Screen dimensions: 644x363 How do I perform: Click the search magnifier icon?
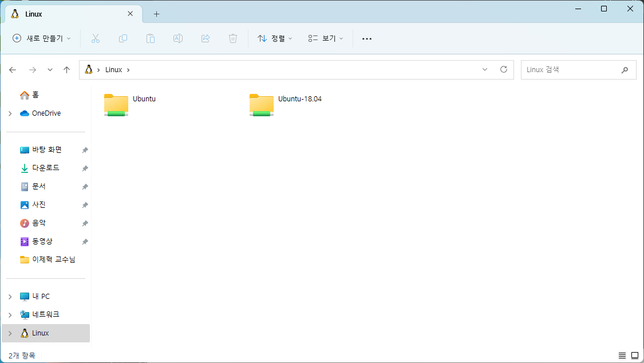click(x=625, y=70)
